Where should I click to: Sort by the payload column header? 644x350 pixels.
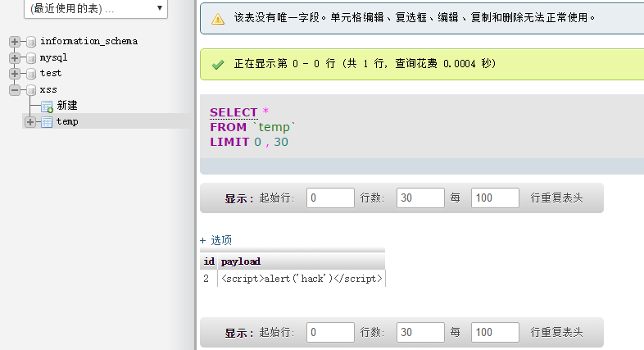click(x=241, y=261)
